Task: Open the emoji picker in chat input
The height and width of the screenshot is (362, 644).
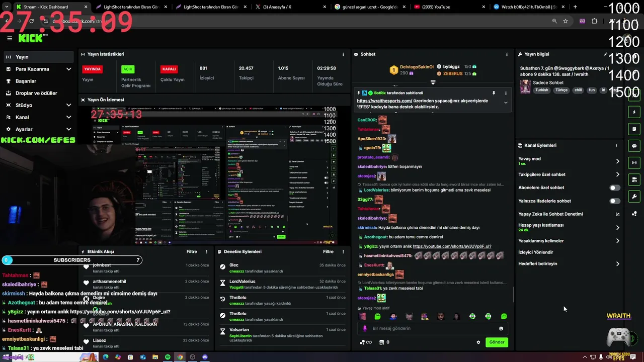Action: tap(501, 328)
